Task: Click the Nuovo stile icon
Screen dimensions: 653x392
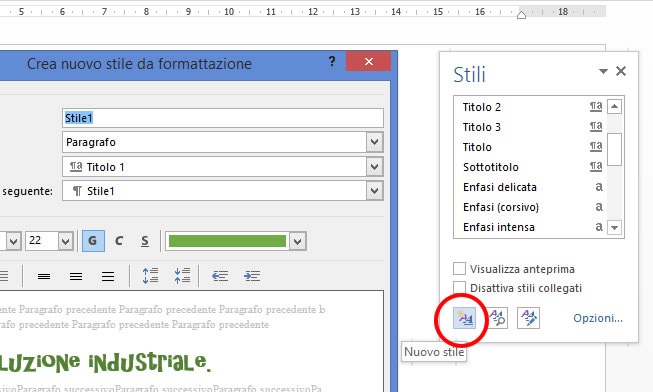Action: 464,318
